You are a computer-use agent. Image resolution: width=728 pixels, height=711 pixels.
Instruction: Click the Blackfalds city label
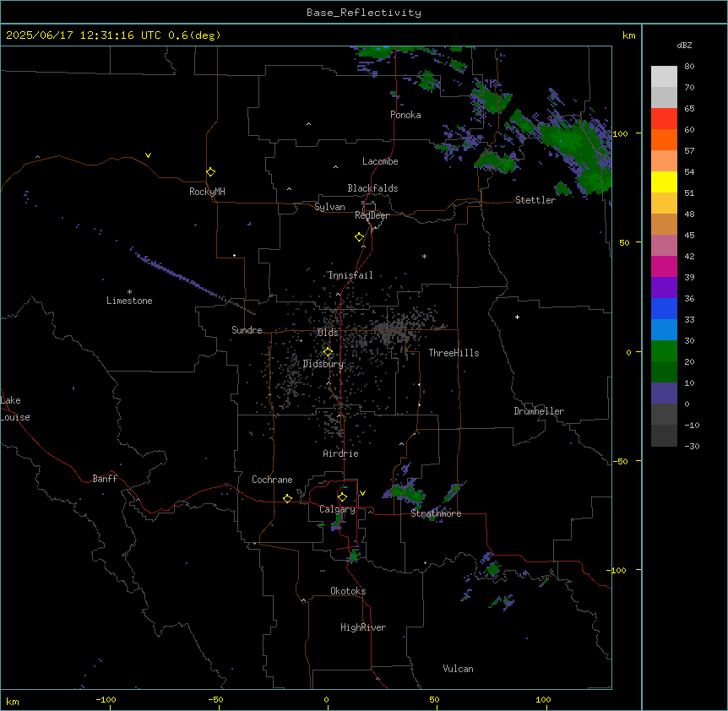372,188
